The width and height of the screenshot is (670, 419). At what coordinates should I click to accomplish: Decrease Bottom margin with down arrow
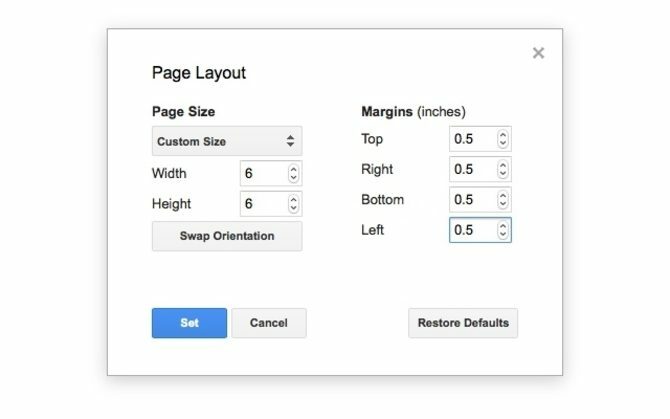tap(503, 204)
